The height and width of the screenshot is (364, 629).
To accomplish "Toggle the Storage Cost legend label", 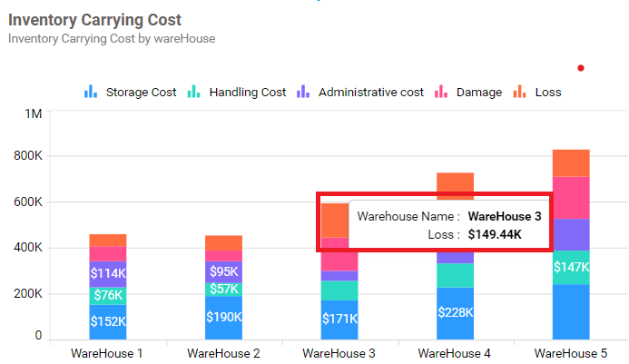I will tap(141, 93).
